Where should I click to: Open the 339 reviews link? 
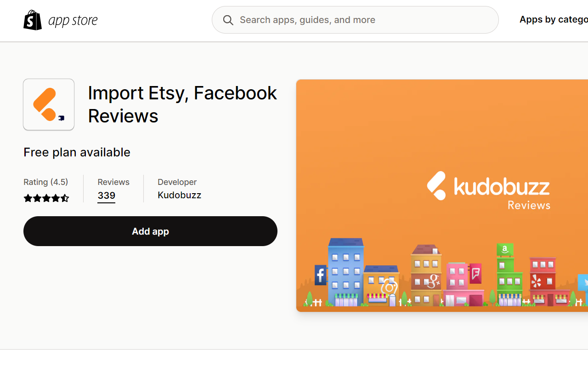click(106, 195)
